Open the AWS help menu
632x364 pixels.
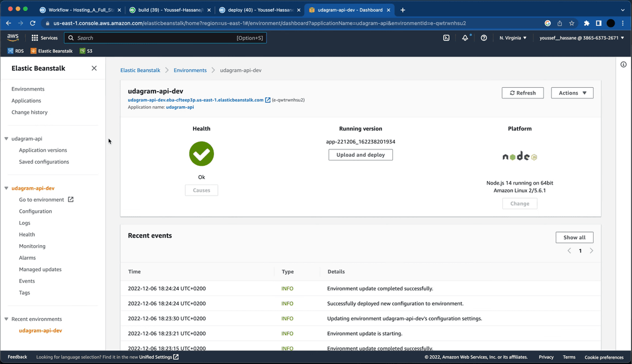(484, 37)
